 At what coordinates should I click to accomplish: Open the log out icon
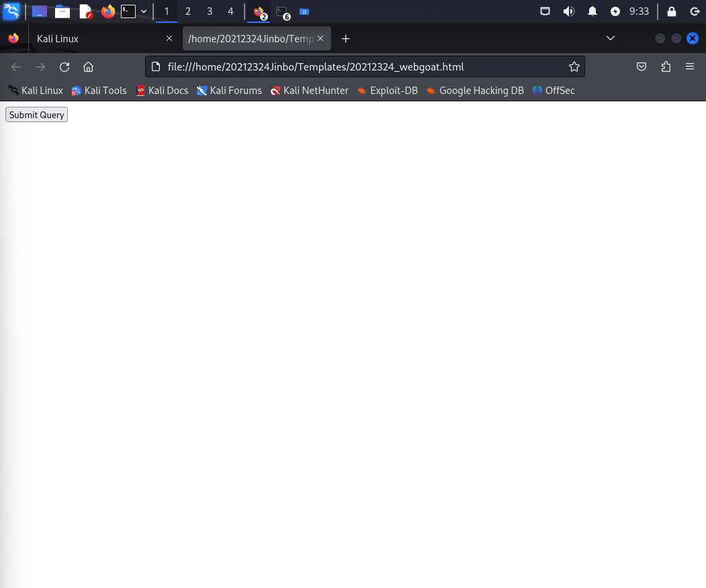pyautogui.click(x=695, y=11)
